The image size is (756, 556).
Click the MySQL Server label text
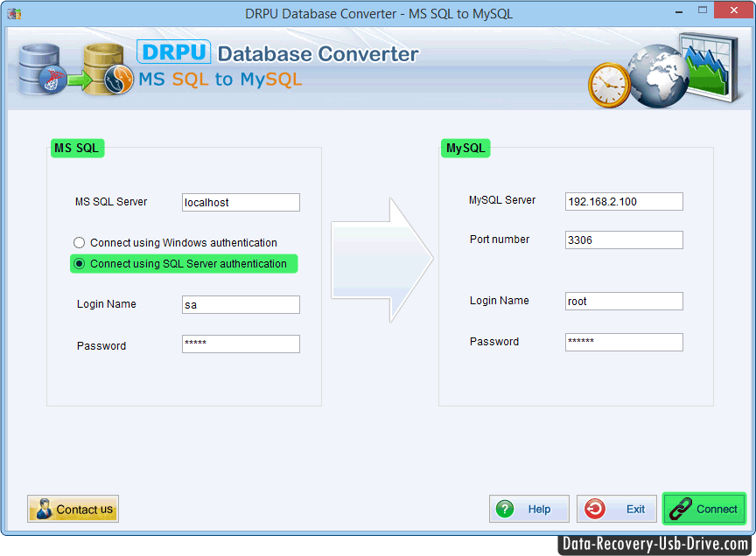click(502, 200)
